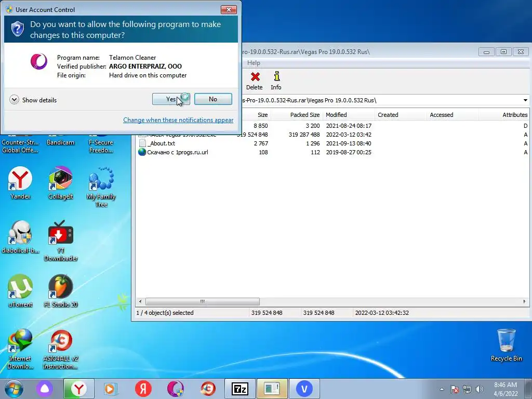
Task: Click 7-Zip scrollbar left arrow
Action: (x=140, y=301)
